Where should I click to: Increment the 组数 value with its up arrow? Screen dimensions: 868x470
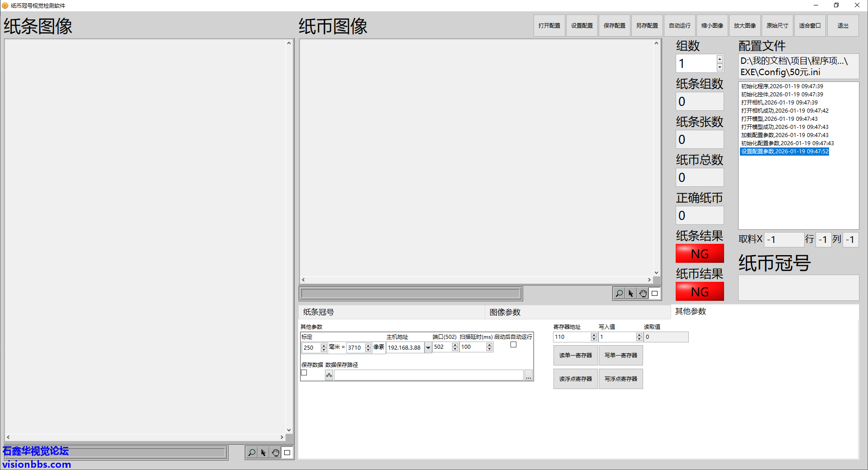click(x=719, y=58)
